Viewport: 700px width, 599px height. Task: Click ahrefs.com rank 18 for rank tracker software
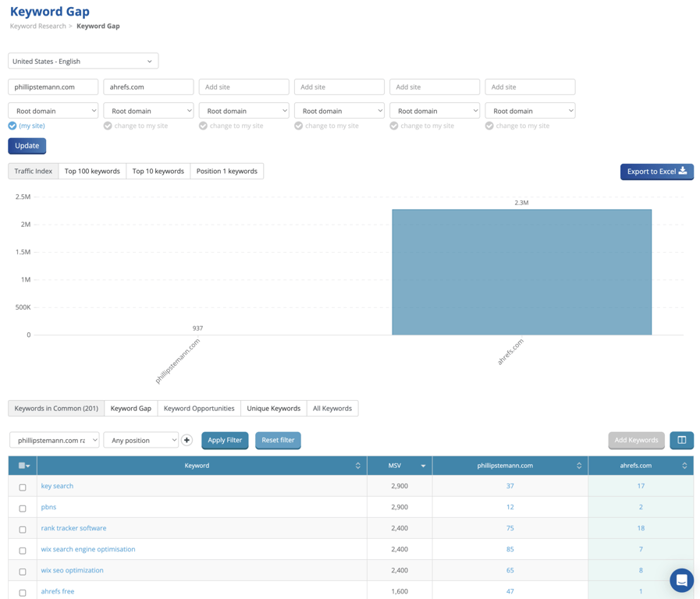point(641,528)
